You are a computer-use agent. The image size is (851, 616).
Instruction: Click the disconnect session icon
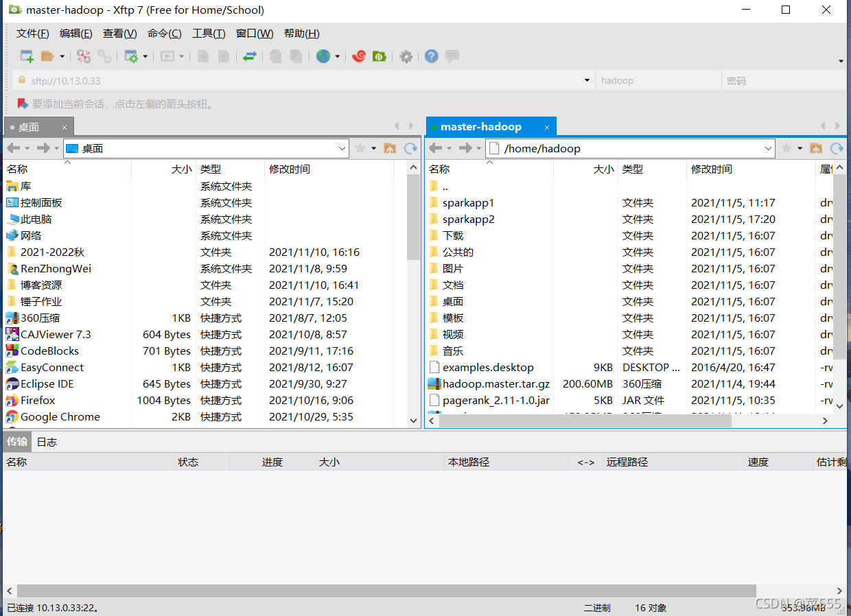[x=84, y=56]
